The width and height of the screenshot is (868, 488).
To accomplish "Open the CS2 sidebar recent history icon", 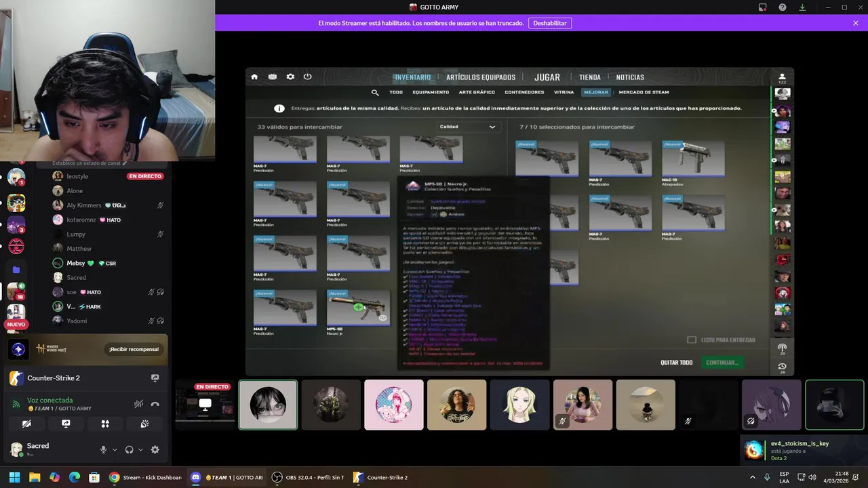I will (x=783, y=367).
